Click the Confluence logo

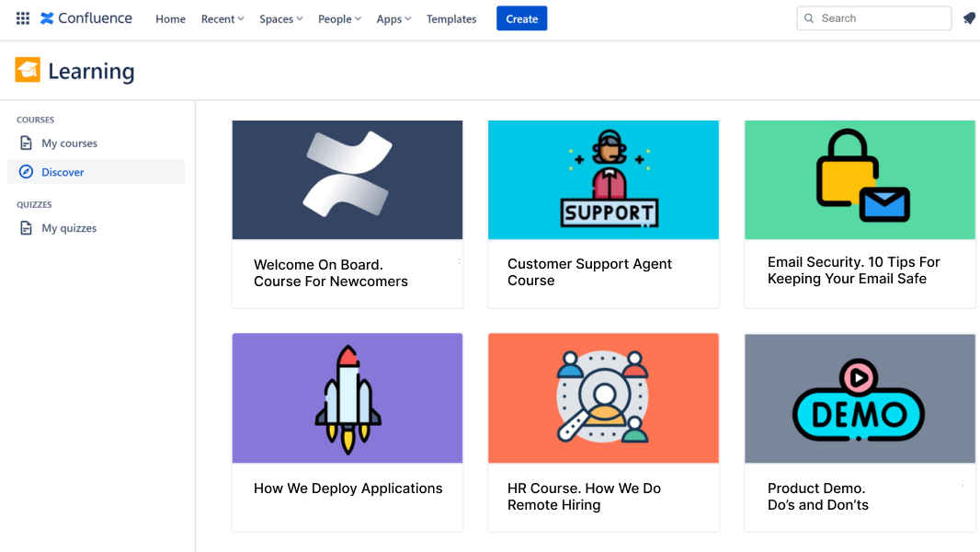(85, 17)
